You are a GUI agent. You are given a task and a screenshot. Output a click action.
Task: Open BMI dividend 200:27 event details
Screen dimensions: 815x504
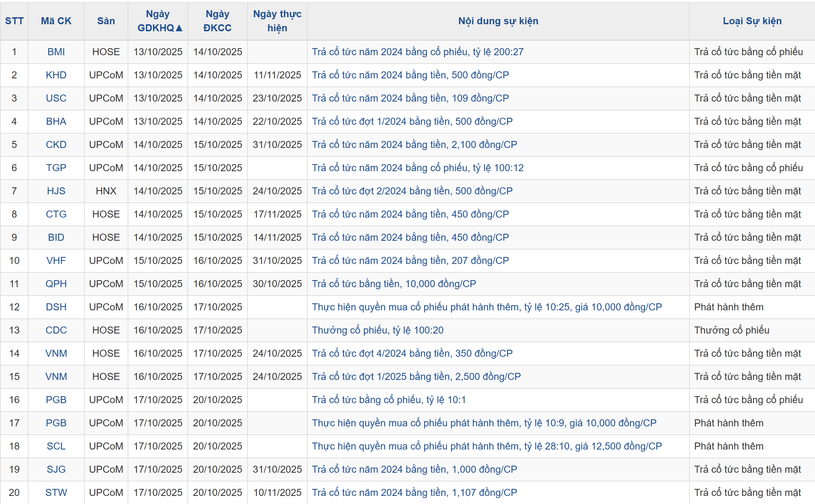(417, 52)
